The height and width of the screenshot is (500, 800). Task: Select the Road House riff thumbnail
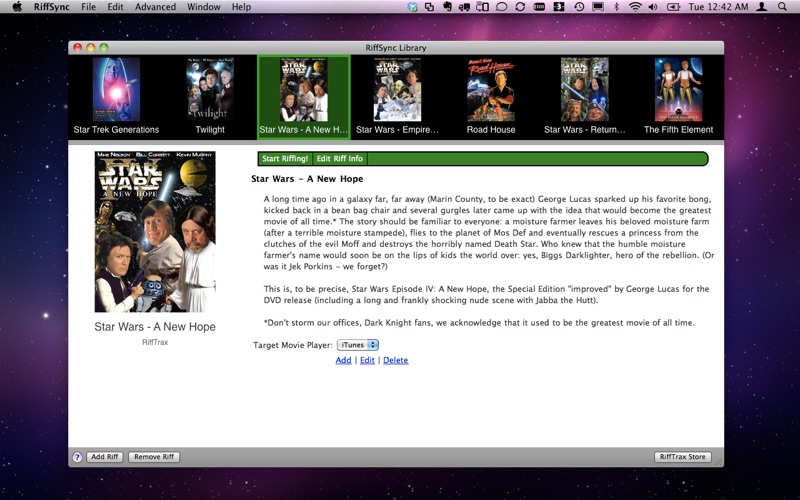click(491, 90)
